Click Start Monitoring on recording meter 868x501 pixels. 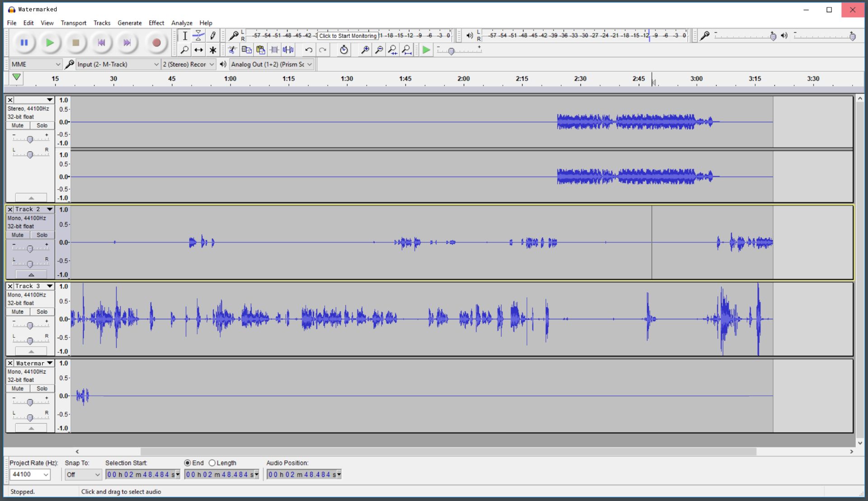(x=348, y=36)
